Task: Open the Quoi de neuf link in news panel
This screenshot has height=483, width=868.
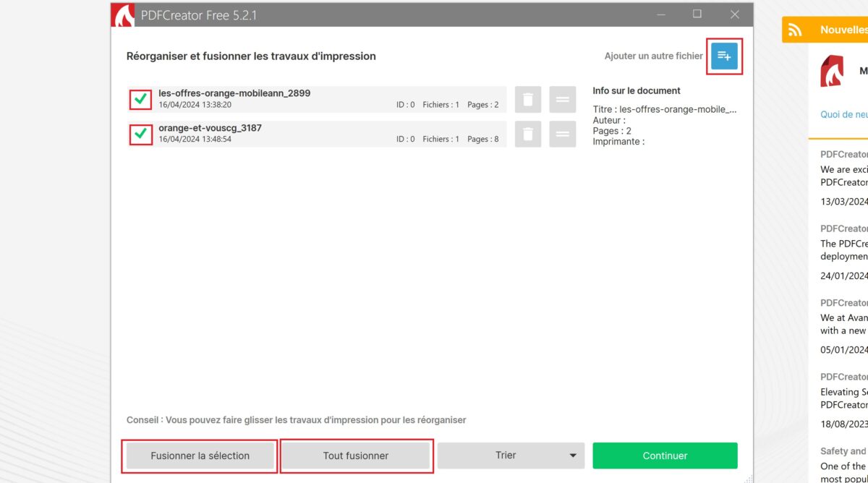Action: (844, 114)
